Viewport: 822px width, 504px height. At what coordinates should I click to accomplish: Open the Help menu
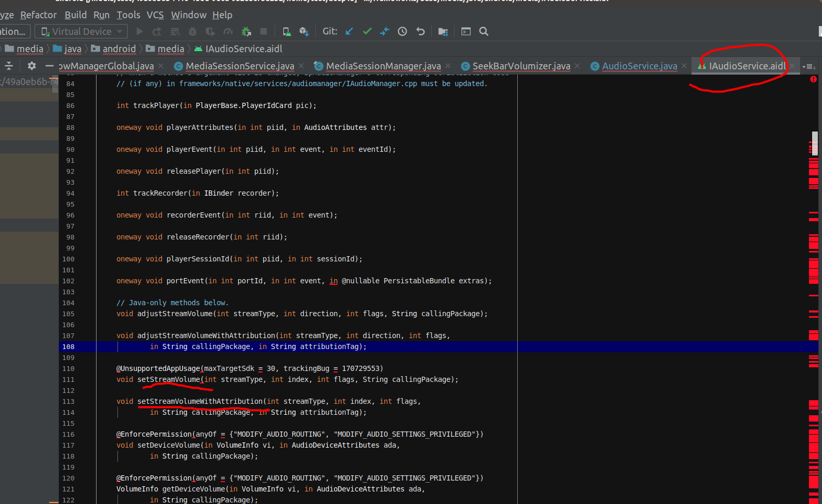(222, 15)
